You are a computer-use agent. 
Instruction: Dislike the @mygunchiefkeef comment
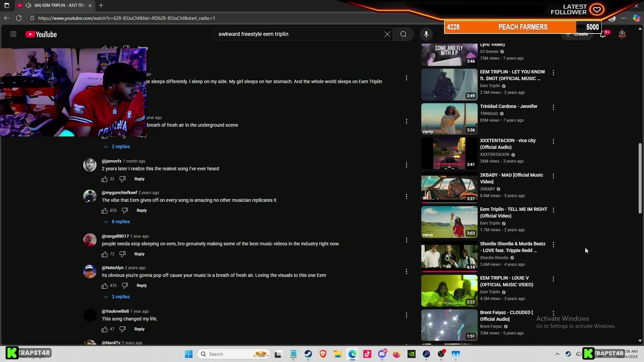click(x=125, y=211)
